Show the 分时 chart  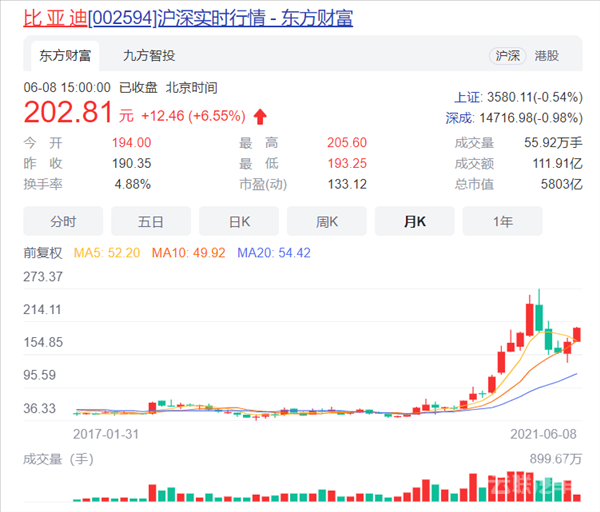(63, 221)
